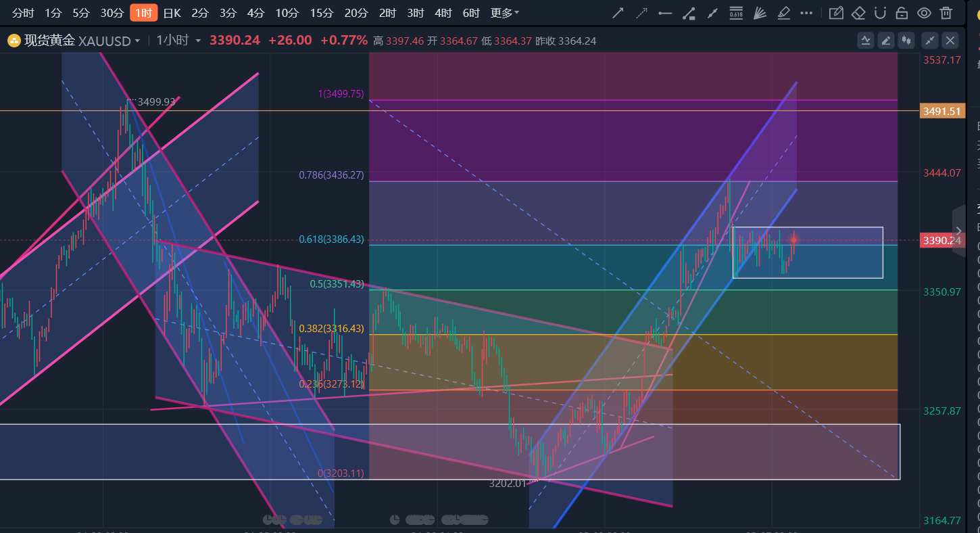Open the 1小时 interval dropdown
Viewport: 980px width, 533px height.
coord(178,41)
